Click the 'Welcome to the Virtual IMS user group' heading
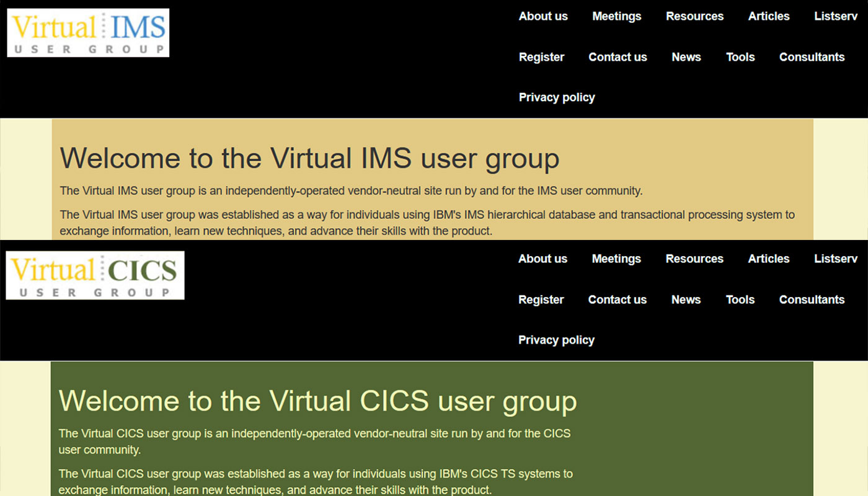The height and width of the screenshot is (496, 868). coord(309,159)
